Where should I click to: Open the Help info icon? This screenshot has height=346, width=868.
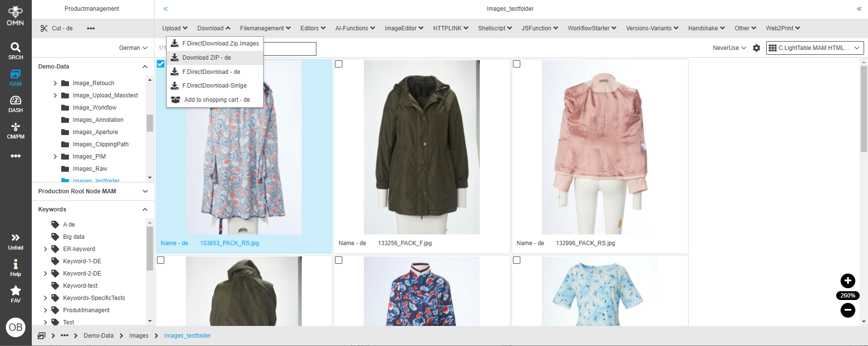click(x=16, y=268)
